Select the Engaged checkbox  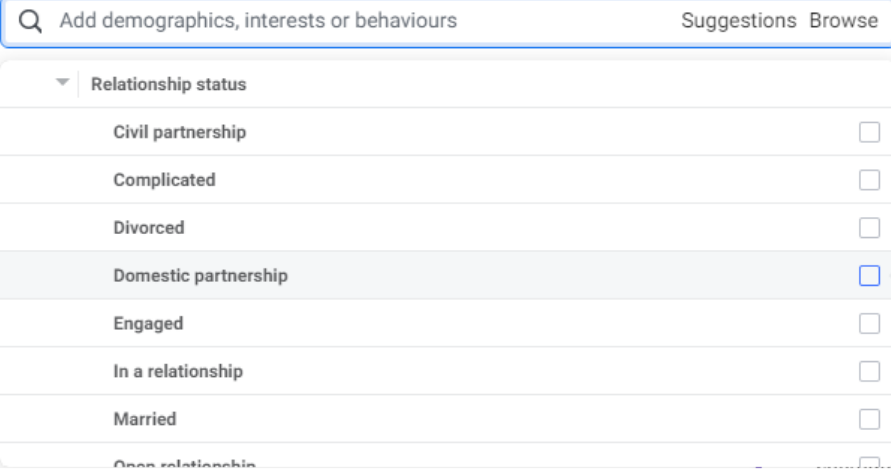[869, 324]
